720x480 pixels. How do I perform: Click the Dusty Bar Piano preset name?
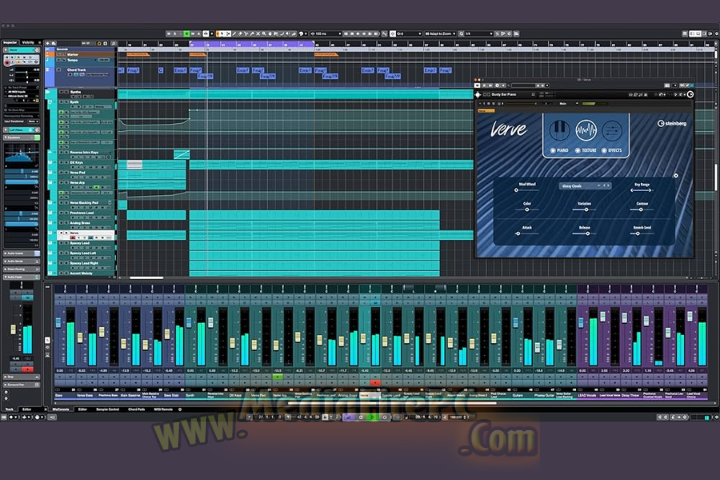point(504,95)
